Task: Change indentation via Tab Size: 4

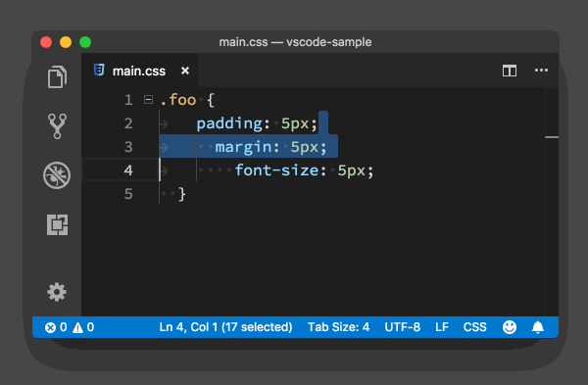Action: point(339,327)
